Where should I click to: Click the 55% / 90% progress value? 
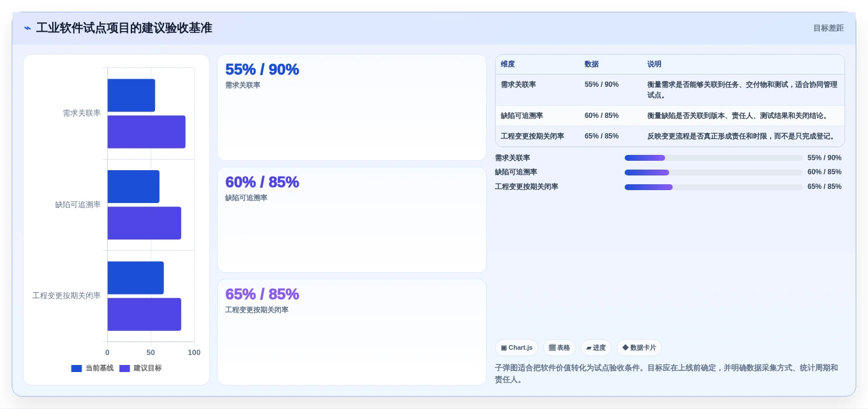point(825,158)
